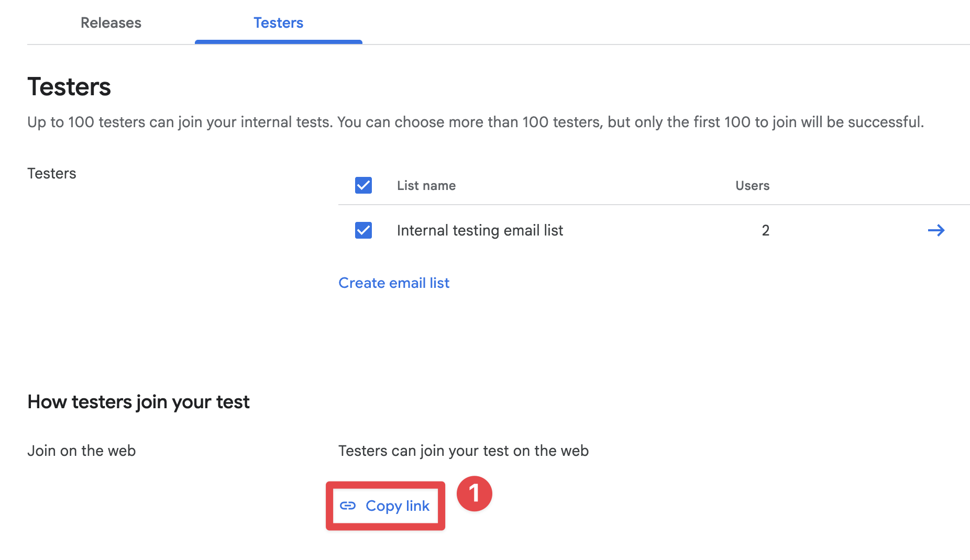Click the right arrow next to Internal testing email list
This screenshot has width=970, height=560.
[x=937, y=230]
